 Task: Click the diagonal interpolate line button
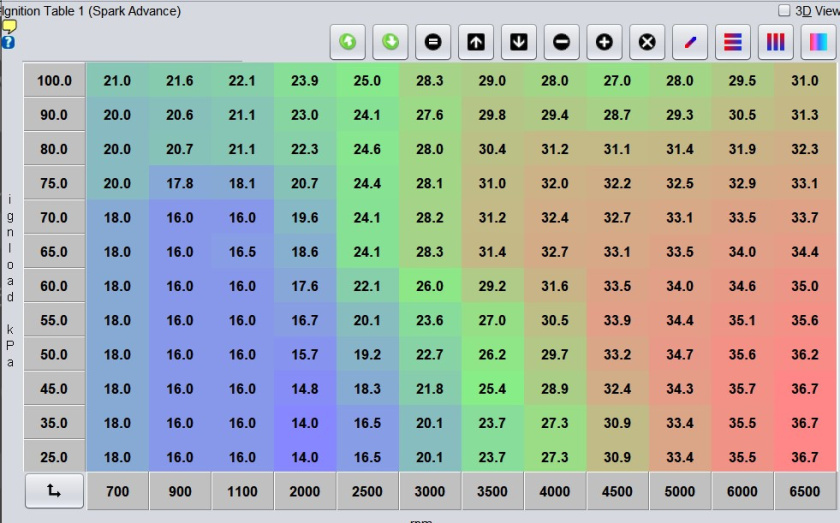point(690,42)
